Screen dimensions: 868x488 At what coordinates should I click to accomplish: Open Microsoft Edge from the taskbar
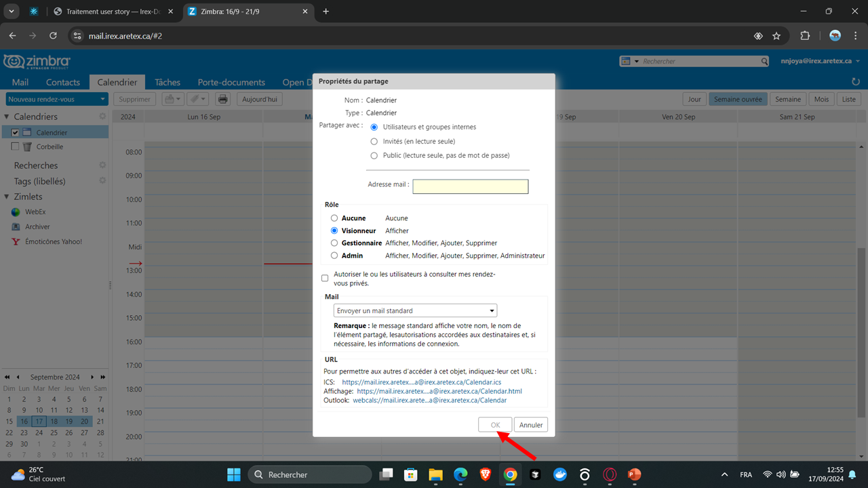pos(460,474)
